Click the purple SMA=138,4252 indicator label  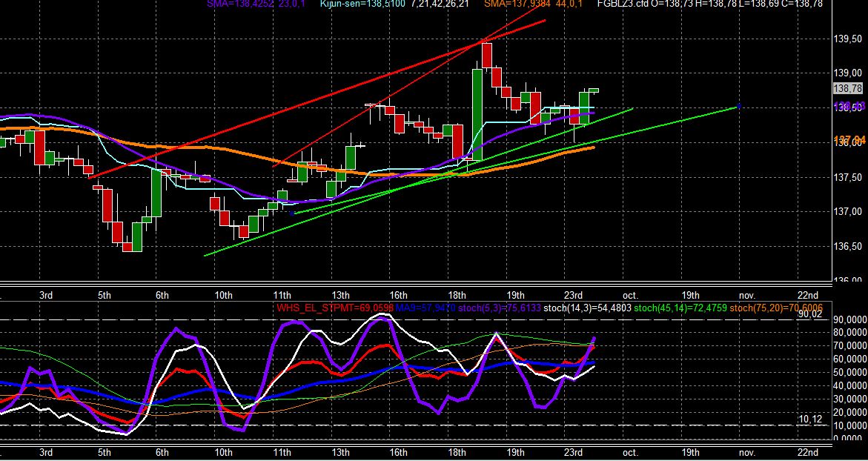(x=240, y=4)
